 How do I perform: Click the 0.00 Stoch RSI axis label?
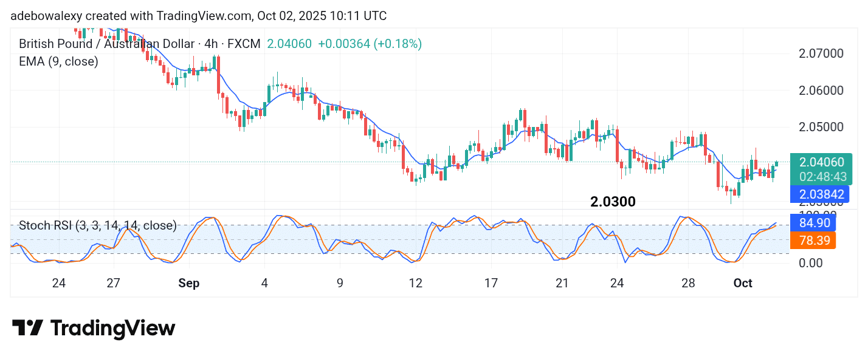tap(812, 262)
